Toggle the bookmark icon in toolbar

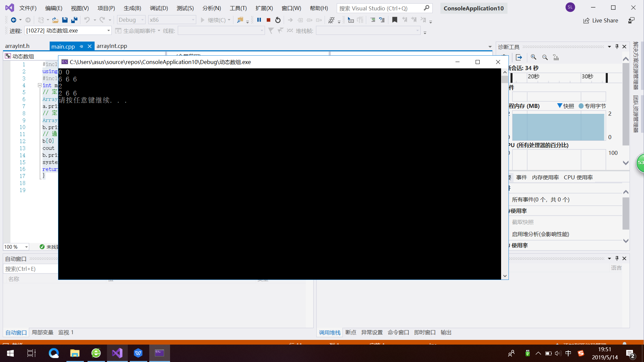click(395, 20)
